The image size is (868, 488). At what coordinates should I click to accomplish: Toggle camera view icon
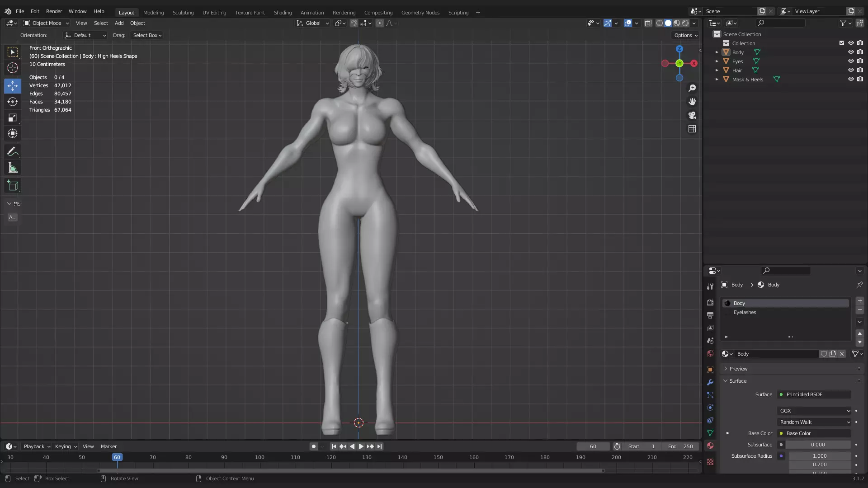[x=692, y=115]
